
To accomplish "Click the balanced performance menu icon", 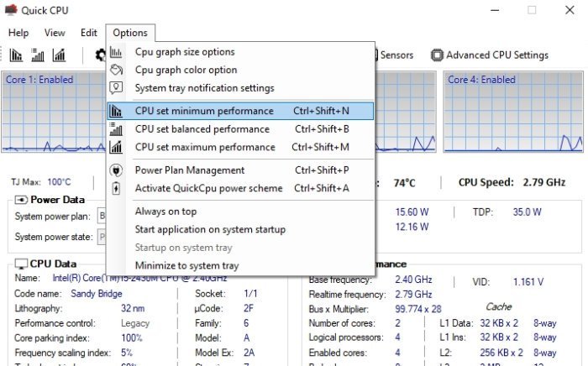I will [116, 129].
